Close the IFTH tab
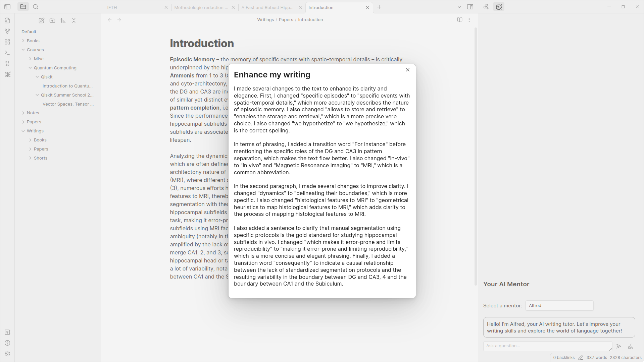 pos(166,7)
